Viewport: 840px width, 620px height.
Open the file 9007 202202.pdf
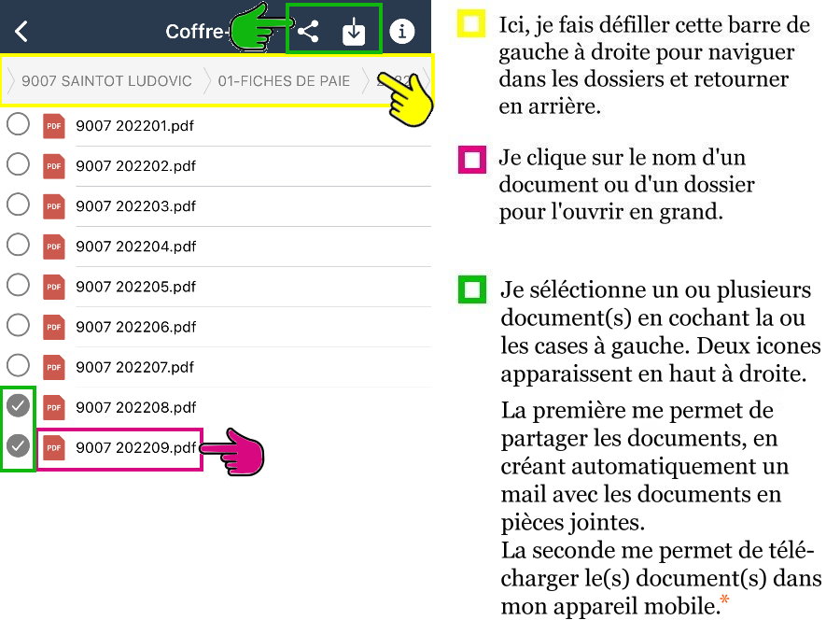coord(135,166)
